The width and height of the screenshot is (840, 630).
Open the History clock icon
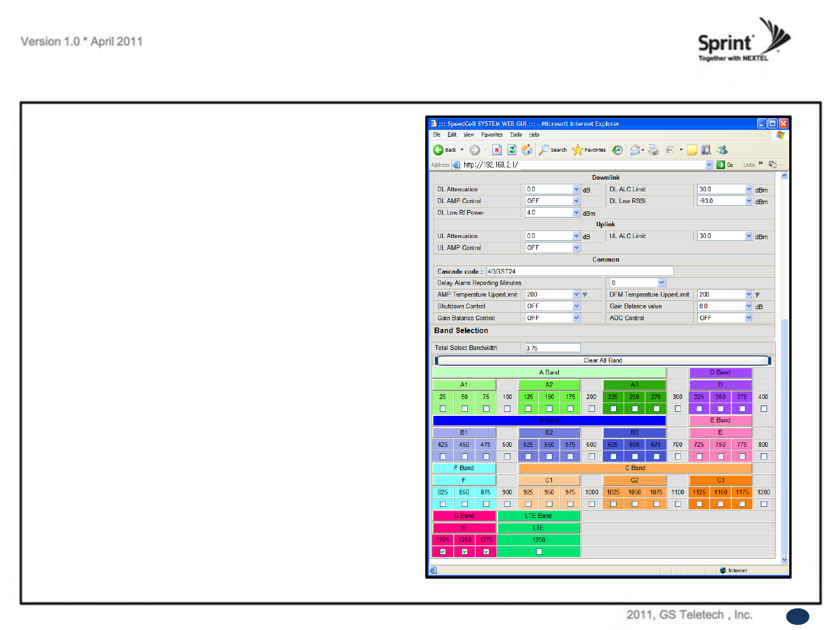pyautogui.click(x=618, y=150)
